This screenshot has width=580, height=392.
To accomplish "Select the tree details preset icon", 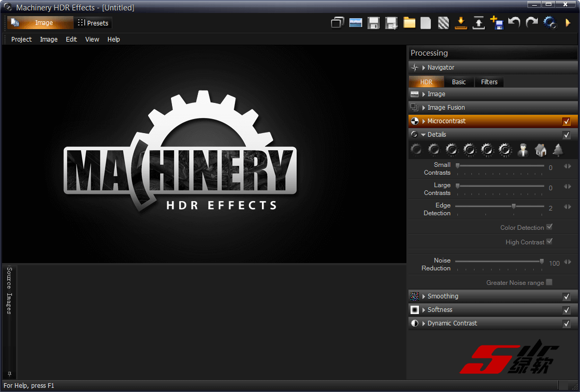I will pyautogui.click(x=558, y=150).
